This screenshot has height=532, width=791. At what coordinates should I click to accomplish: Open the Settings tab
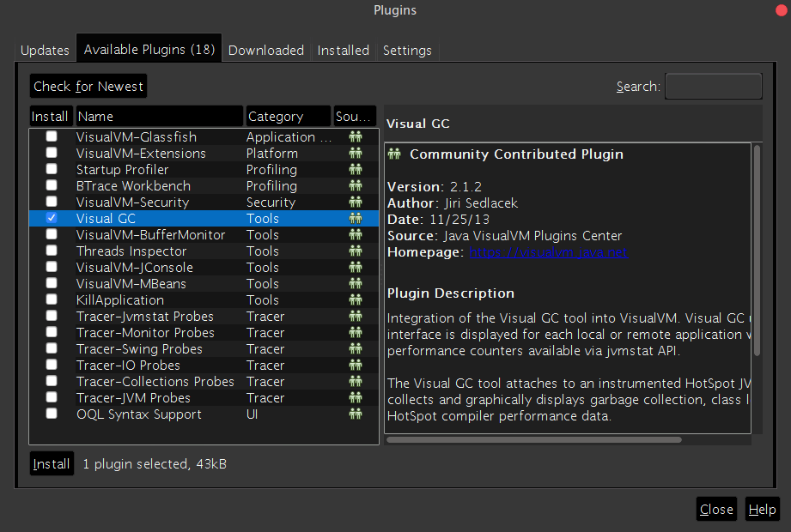[407, 51]
